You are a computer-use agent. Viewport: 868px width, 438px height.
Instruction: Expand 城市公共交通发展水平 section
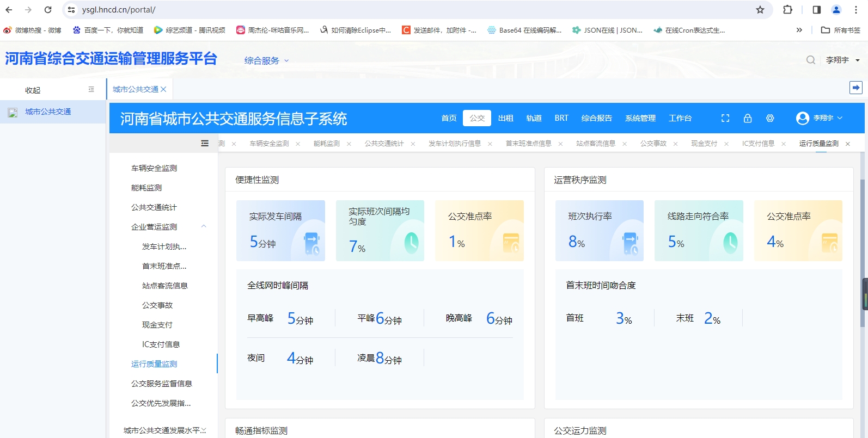pos(164,430)
